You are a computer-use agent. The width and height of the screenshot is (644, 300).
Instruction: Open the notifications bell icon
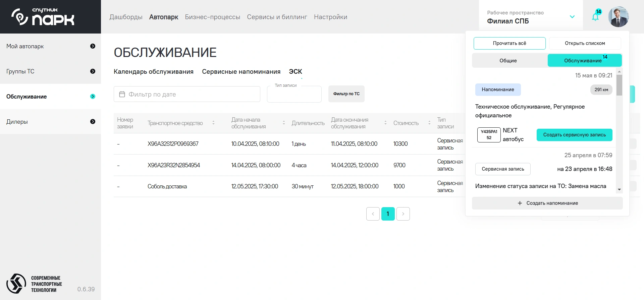[596, 17]
